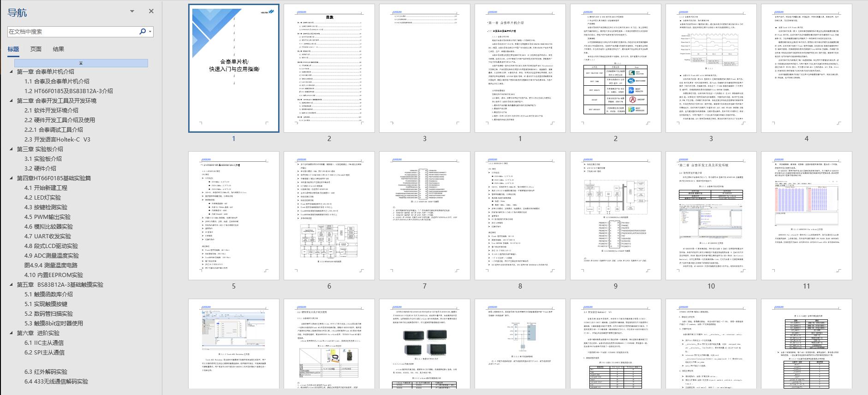868x395 pixels.
Task: Collapse the 第一章 合泰单片机介绍 heading
Action: [12, 71]
